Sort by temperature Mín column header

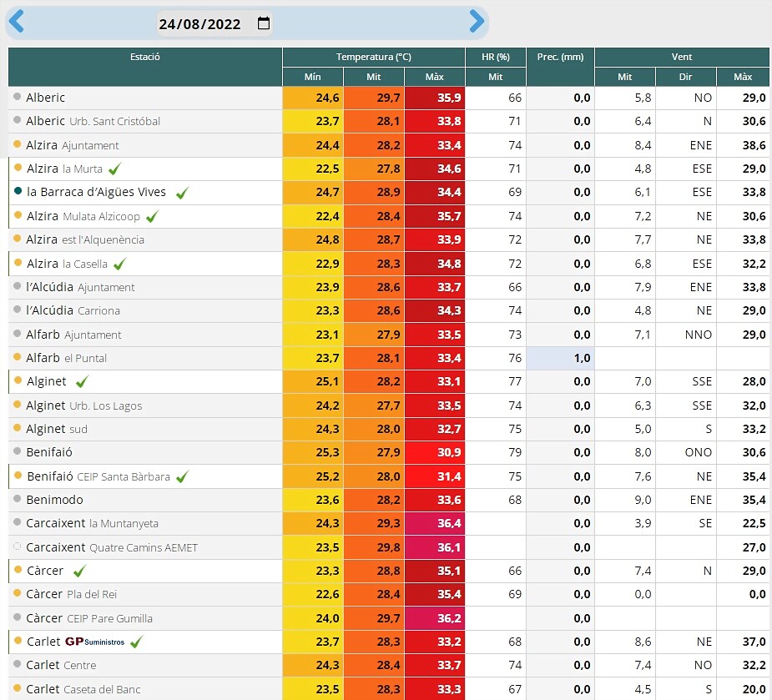pos(313,77)
